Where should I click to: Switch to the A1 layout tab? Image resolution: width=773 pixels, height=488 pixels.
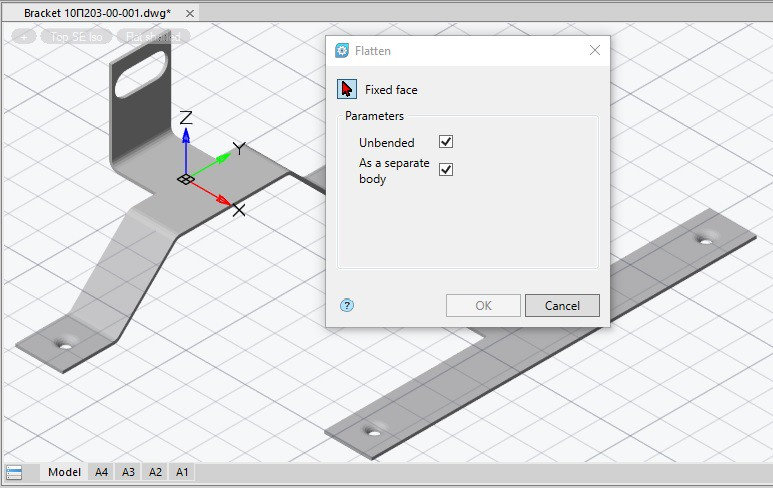pyautogui.click(x=181, y=472)
